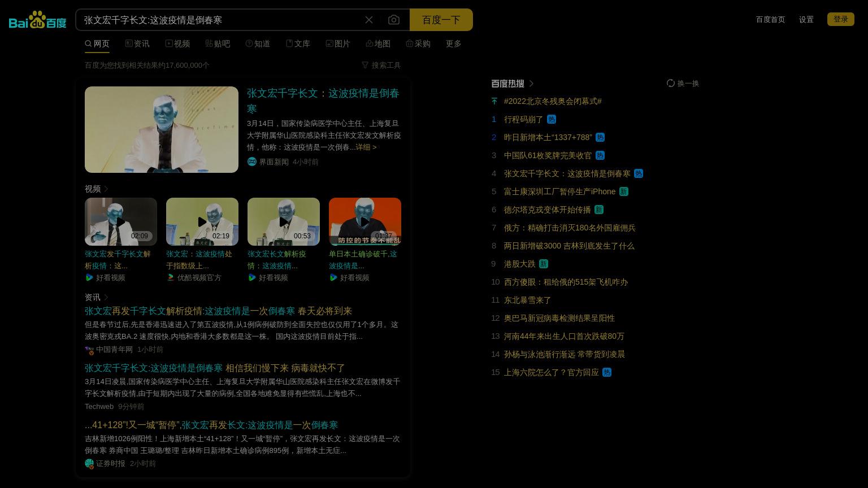
Task: Open hot search 西方傻眼：租给俄的515架飞机咋办
Action: click(566, 282)
